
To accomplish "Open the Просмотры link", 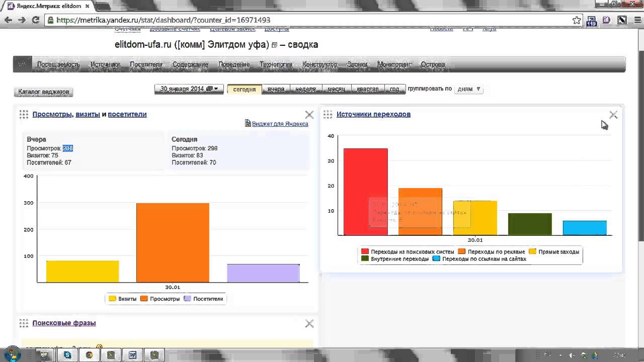I will point(52,114).
